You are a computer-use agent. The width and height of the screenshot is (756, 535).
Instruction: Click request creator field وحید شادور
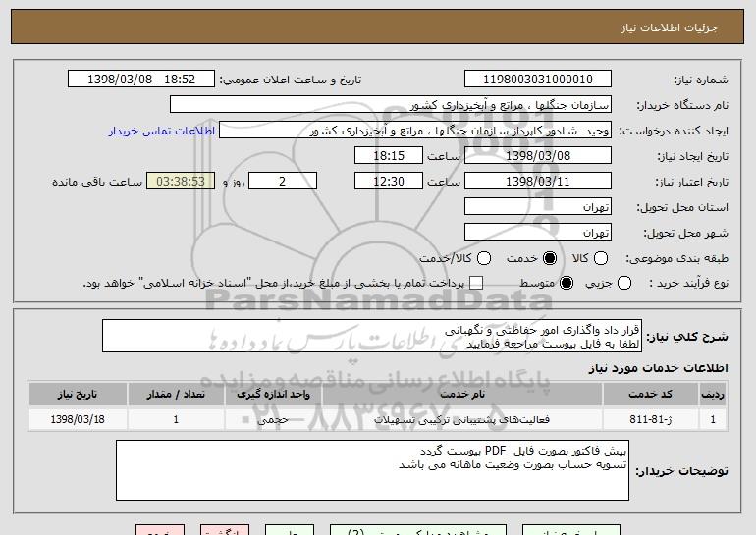[x=415, y=131]
